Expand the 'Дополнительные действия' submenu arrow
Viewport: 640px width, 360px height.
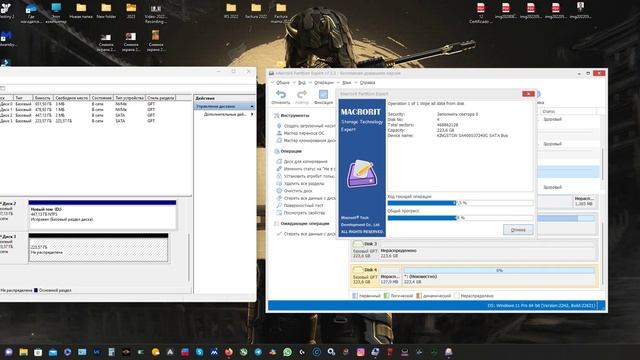coord(252,114)
